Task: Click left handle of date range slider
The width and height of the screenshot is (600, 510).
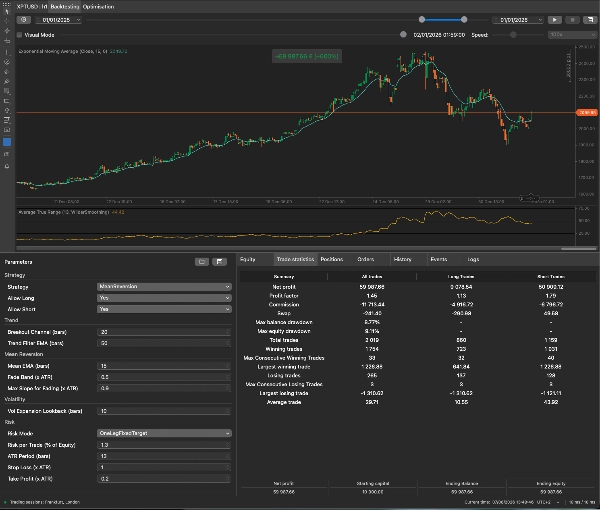Action: click(x=422, y=20)
